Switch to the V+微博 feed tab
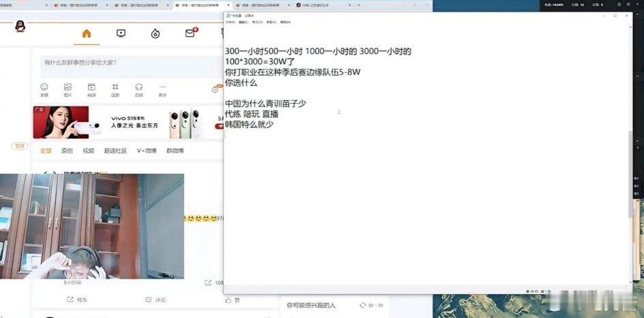644x318 pixels. point(147,151)
